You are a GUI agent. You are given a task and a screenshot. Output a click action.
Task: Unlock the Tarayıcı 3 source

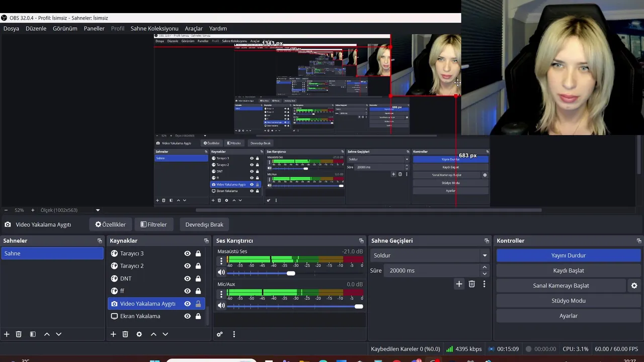[x=198, y=253]
